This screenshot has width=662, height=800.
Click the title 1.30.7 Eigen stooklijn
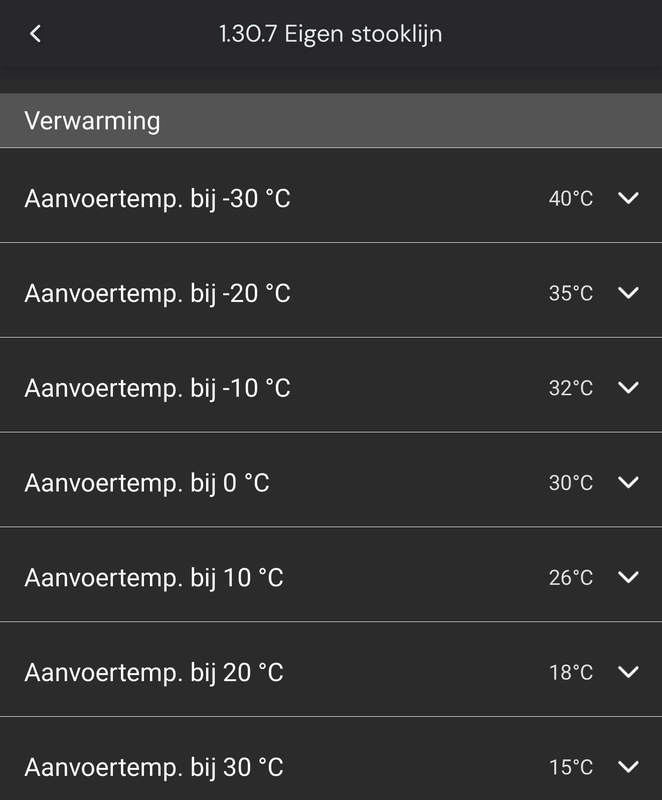pyautogui.click(x=330, y=31)
